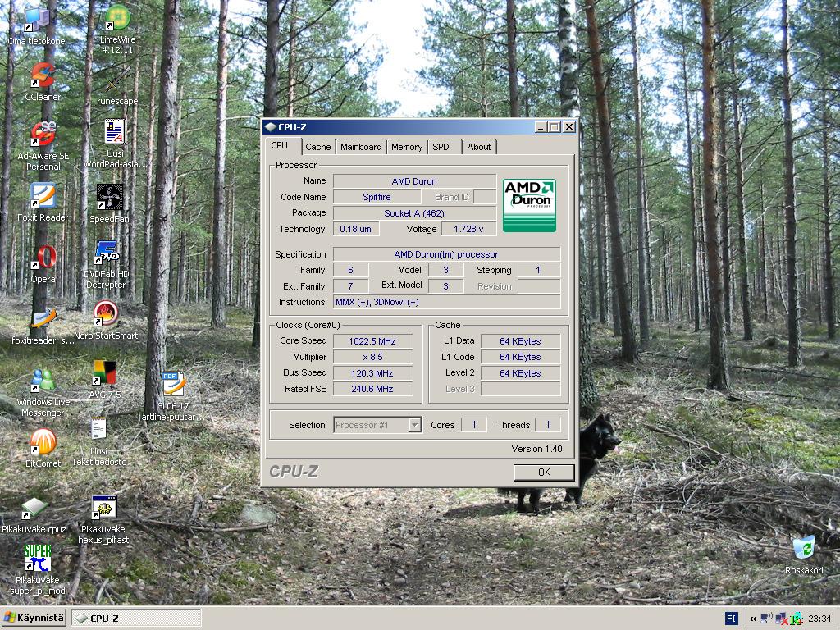Click the Code Name value Spitfire

(x=377, y=197)
